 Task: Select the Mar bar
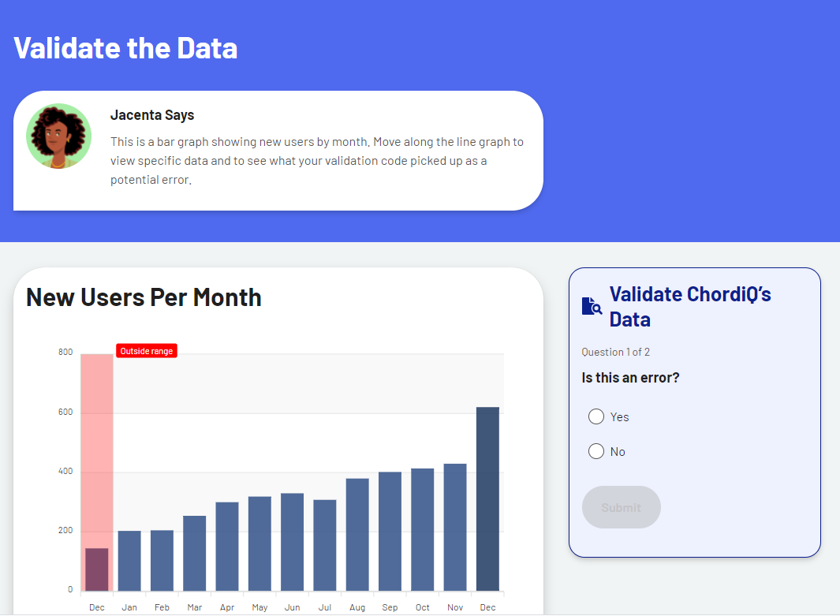pyautogui.click(x=195, y=554)
